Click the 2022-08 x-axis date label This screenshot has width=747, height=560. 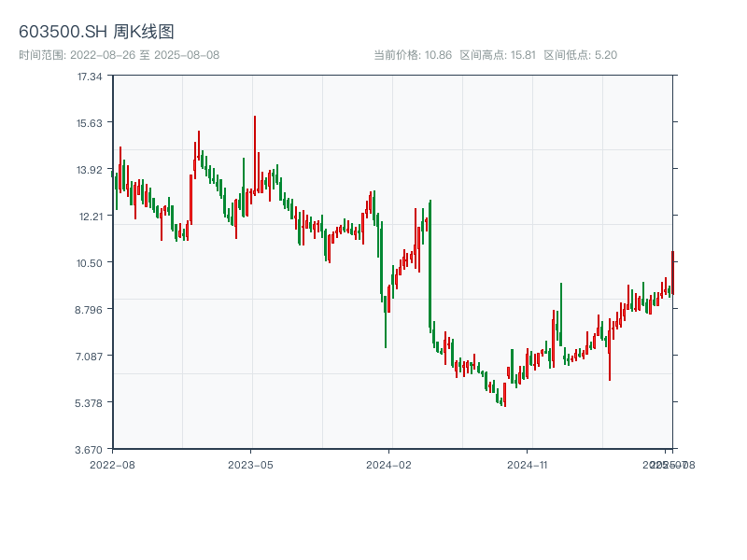tap(112, 464)
